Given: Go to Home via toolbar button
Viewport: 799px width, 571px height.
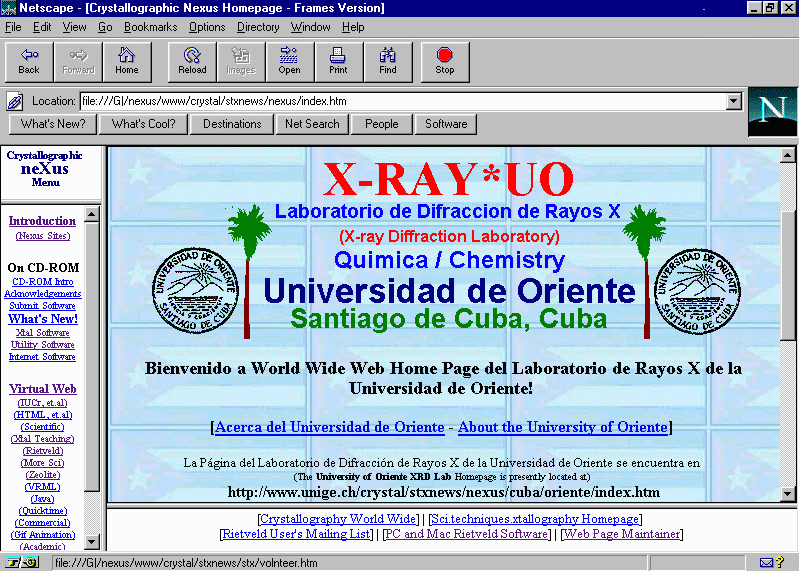Looking at the screenshot, I should click(x=127, y=62).
